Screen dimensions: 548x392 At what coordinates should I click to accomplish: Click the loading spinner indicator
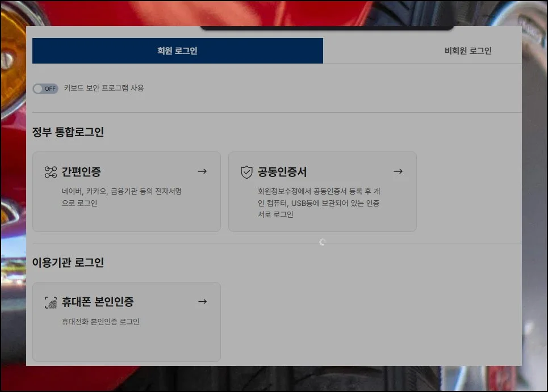322,242
